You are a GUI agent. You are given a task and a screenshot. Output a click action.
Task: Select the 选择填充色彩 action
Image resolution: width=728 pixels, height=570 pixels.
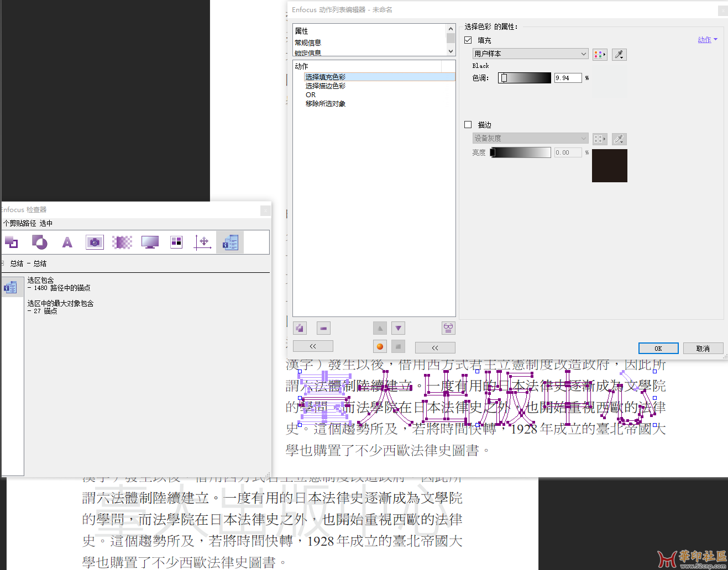380,77
